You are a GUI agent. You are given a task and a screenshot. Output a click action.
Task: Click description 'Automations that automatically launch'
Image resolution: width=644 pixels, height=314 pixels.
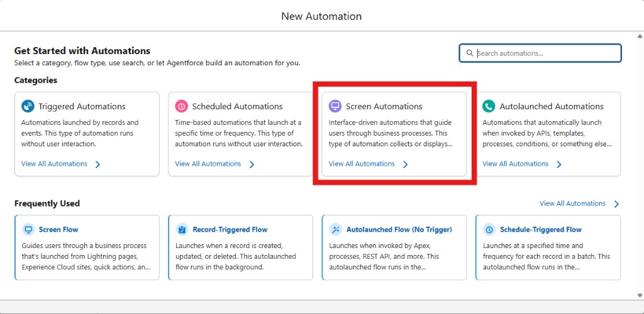tap(547, 133)
